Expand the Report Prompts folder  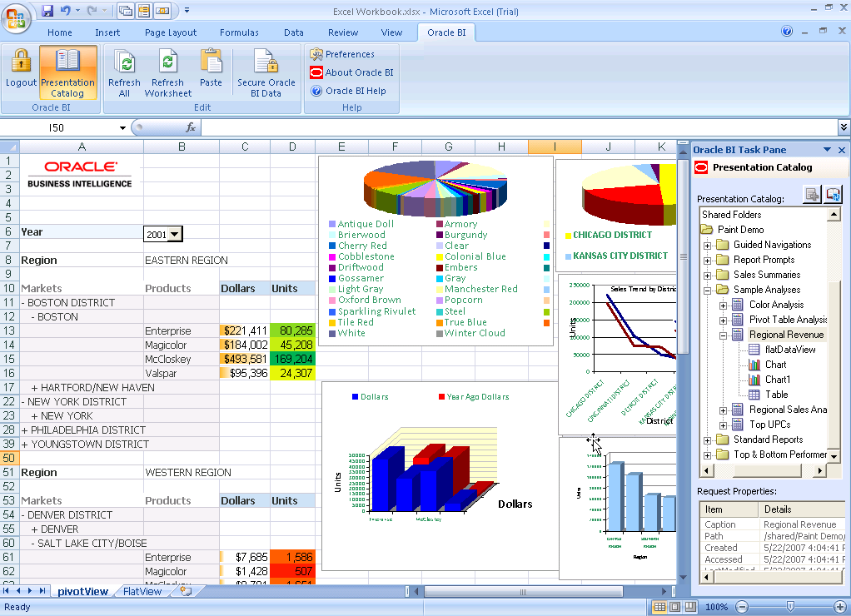(707, 261)
